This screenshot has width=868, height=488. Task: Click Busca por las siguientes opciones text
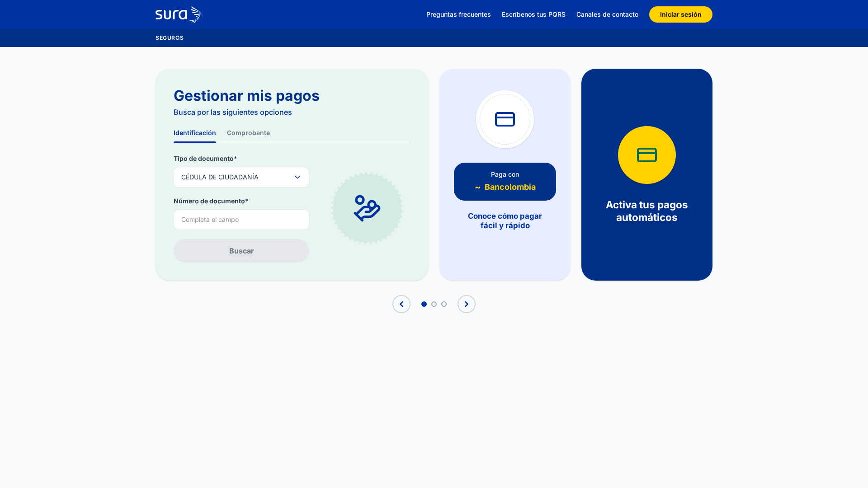233,112
